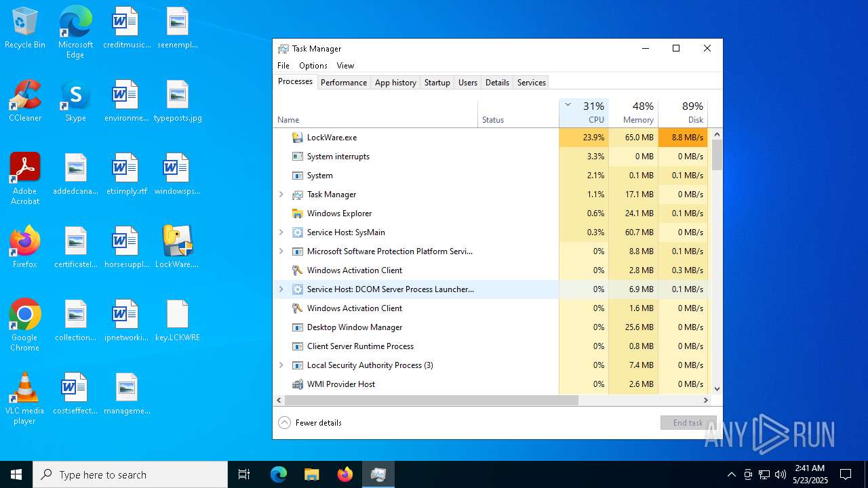Select the System process row
This screenshot has height=488, width=868.
tap(490, 176)
